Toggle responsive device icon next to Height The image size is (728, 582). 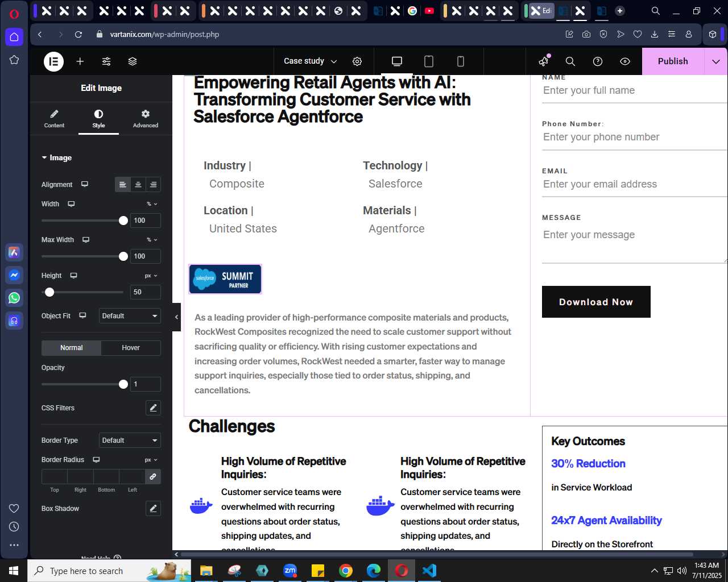pyautogui.click(x=73, y=275)
